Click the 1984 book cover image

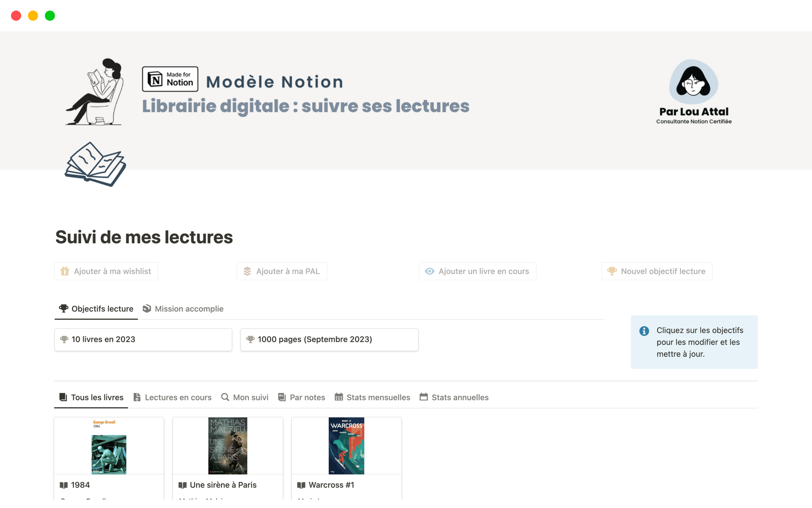[x=109, y=455]
